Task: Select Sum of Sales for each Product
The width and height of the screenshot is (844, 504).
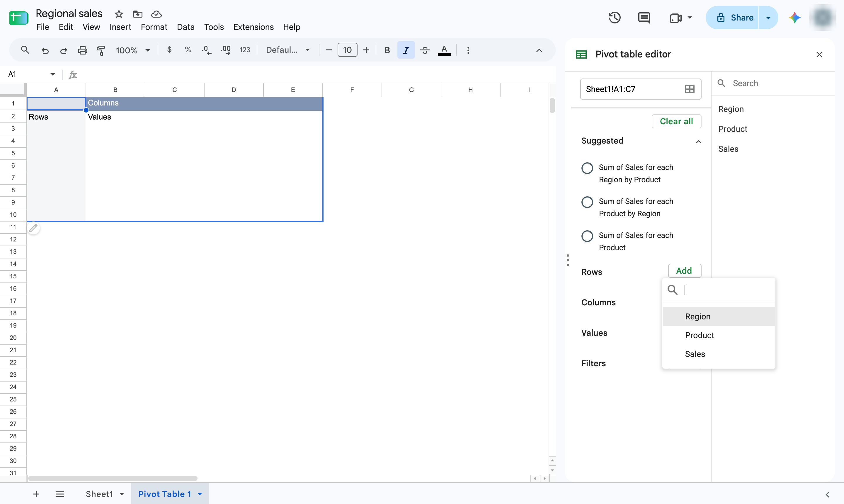Action: click(587, 236)
